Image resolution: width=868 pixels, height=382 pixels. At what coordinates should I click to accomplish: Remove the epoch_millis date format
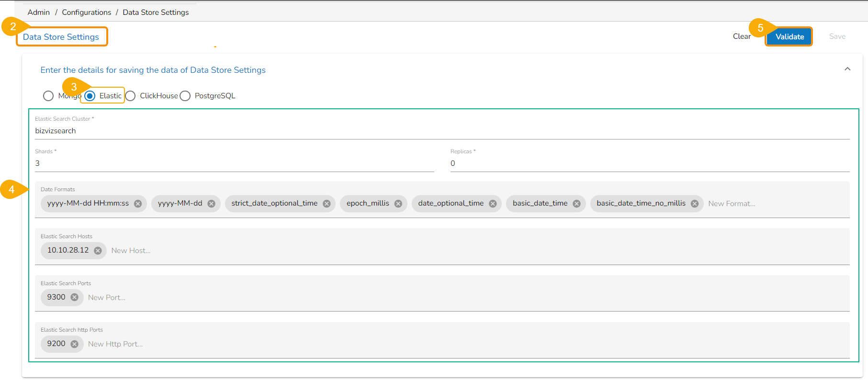pyautogui.click(x=398, y=204)
